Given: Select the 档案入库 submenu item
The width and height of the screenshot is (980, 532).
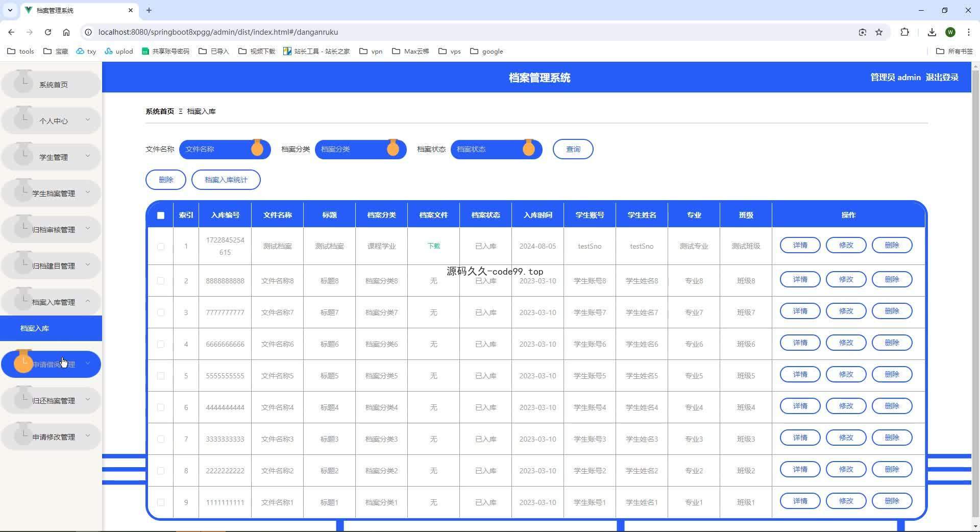Looking at the screenshot, I should coord(51,328).
